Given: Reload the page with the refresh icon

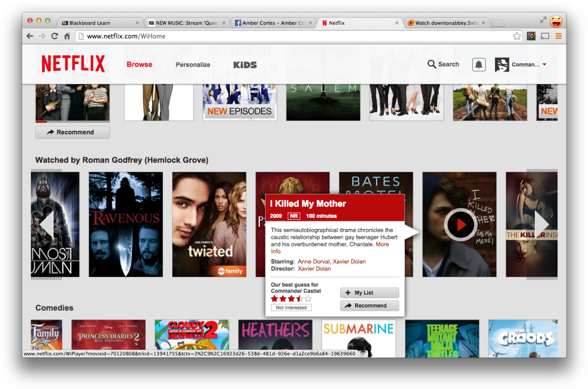Looking at the screenshot, I should 54,36.
